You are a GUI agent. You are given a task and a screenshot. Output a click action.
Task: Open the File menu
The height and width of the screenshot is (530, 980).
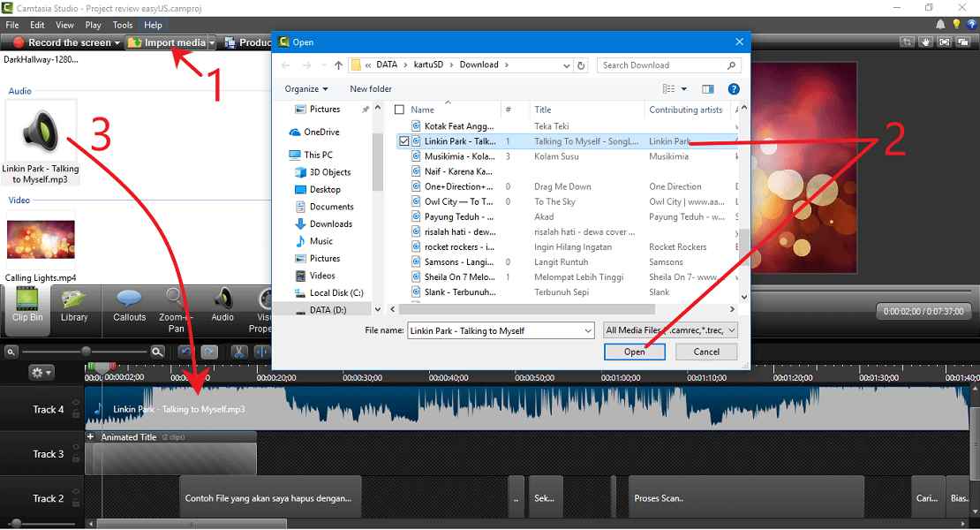pos(11,25)
